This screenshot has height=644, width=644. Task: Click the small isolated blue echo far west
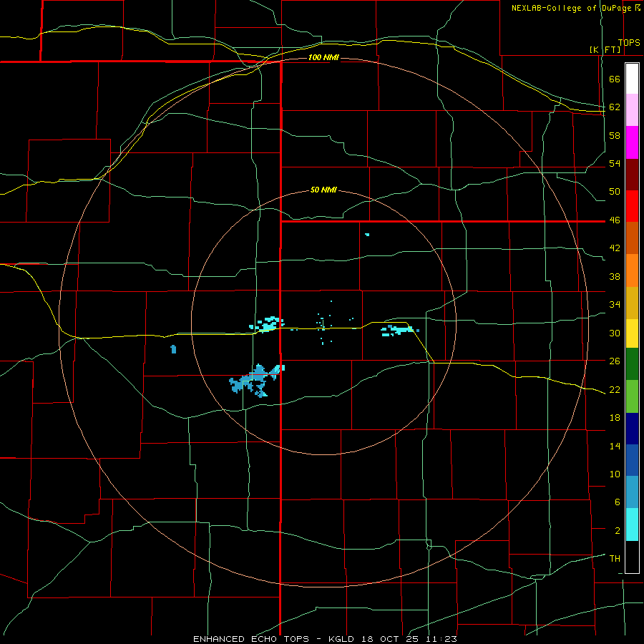173,349
